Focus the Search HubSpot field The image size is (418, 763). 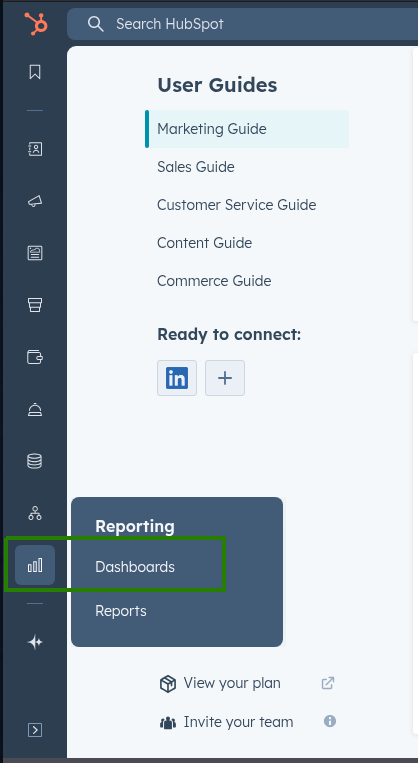pos(242,24)
